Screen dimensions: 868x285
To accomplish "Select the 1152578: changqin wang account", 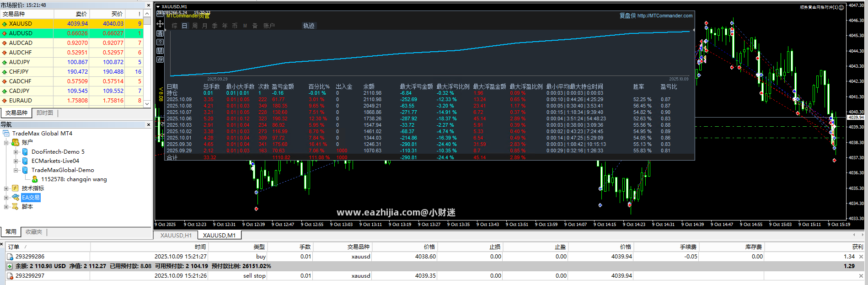I will coord(74,179).
